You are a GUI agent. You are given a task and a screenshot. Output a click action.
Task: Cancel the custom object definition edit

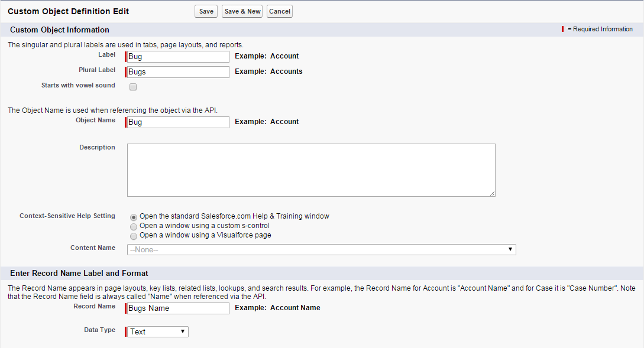[x=279, y=11]
